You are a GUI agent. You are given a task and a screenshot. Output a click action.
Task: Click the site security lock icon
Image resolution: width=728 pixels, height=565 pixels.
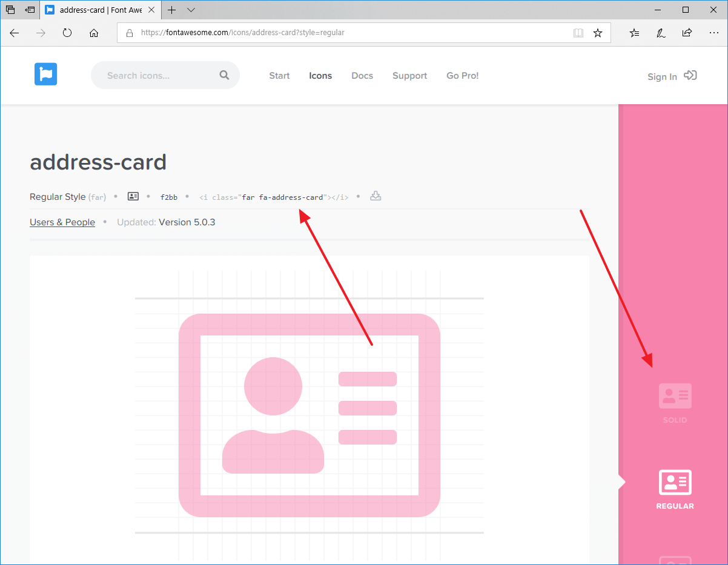click(129, 33)
